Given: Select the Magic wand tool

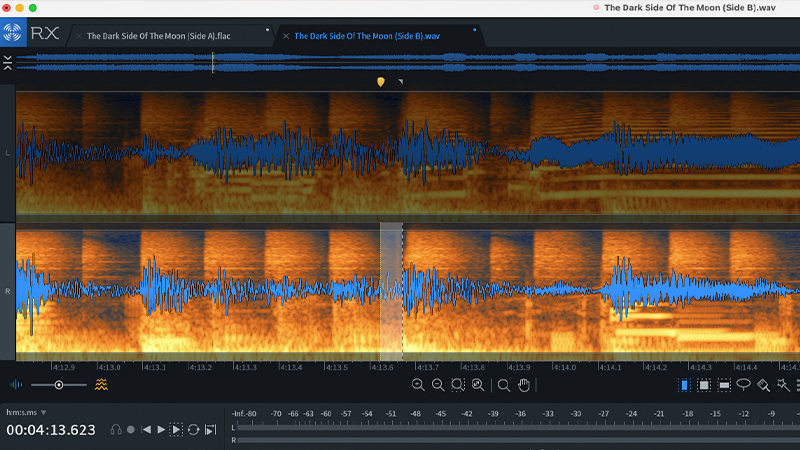Looking at the screenshot, I should point(783,385).
